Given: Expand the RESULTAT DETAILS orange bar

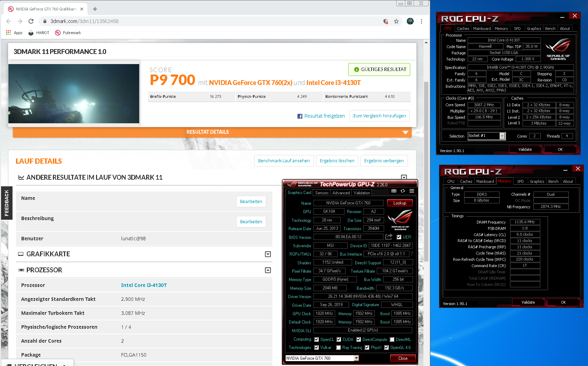Looking at the screenshot, I should click(212, 132).
